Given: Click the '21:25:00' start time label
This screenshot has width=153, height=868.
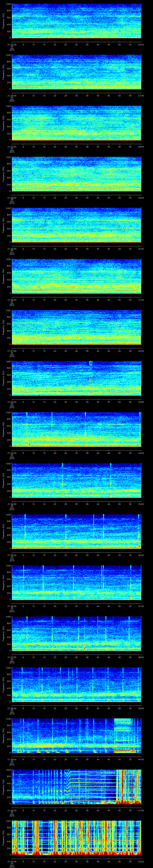Looking at the screenshot, I should [12, 44].
